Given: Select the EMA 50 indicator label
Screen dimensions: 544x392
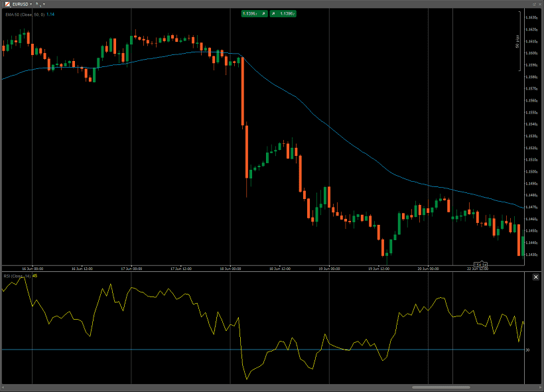Looking at the screenshot, I should click(25, 15).
